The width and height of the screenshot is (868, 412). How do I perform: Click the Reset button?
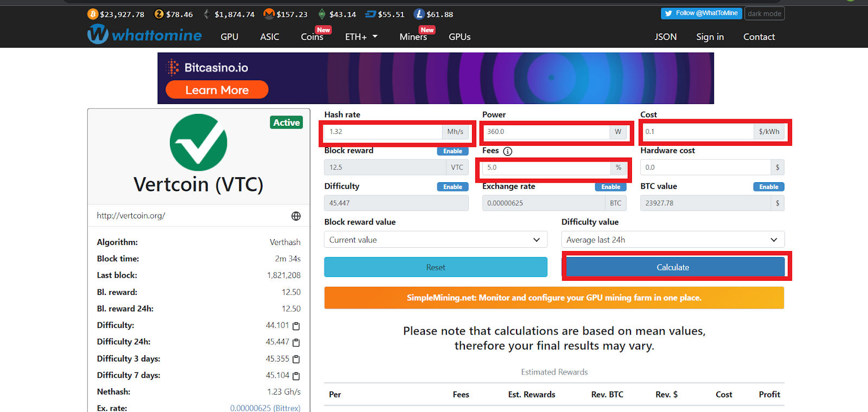point(436,267)
